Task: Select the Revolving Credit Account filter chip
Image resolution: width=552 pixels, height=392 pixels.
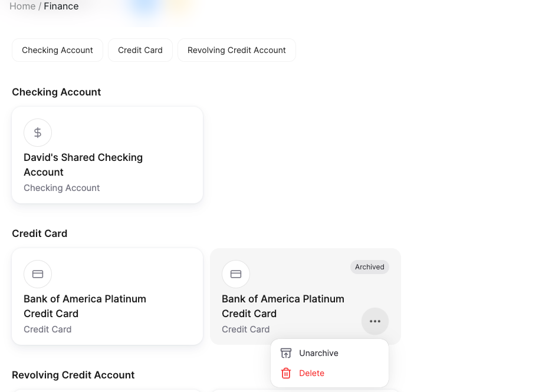Action: 236,50
